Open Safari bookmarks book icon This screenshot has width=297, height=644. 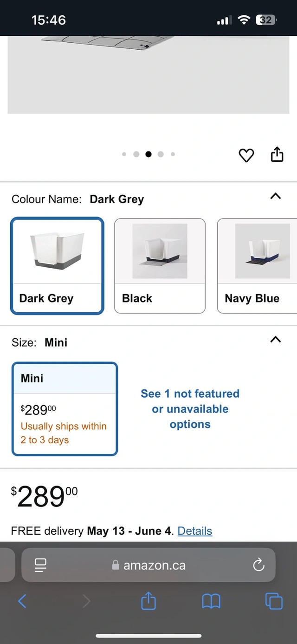pyautogui.click(x=211, y=602)
